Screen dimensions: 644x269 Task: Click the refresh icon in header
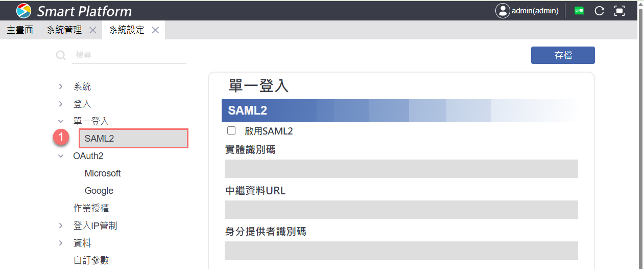tap(600, 10)
